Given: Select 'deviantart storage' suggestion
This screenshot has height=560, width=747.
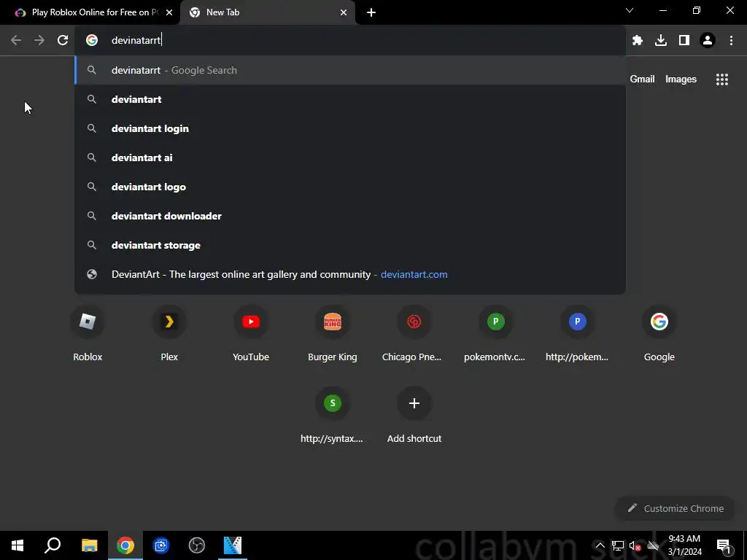Looking at the screenshot, I should [x=350, y=245].
